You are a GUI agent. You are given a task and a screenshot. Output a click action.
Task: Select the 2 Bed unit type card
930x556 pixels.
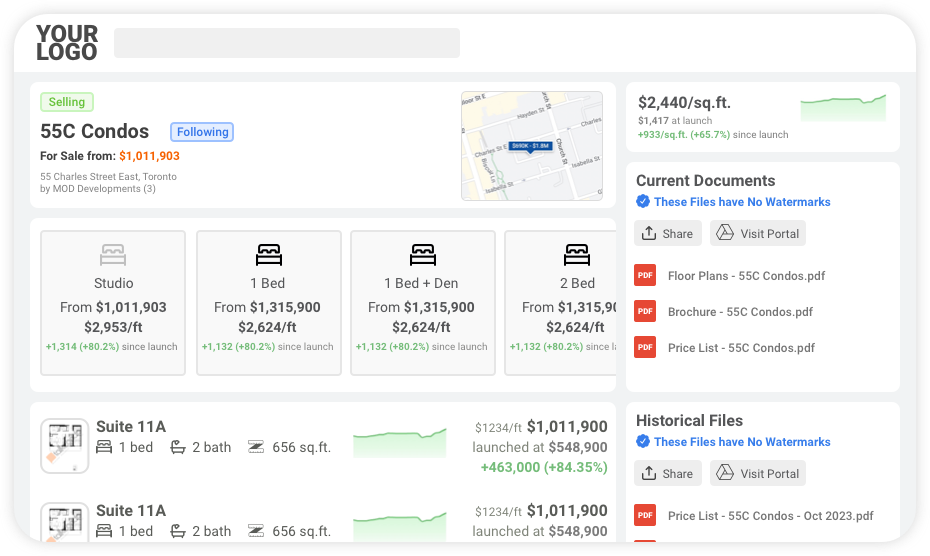coord(560,303)
